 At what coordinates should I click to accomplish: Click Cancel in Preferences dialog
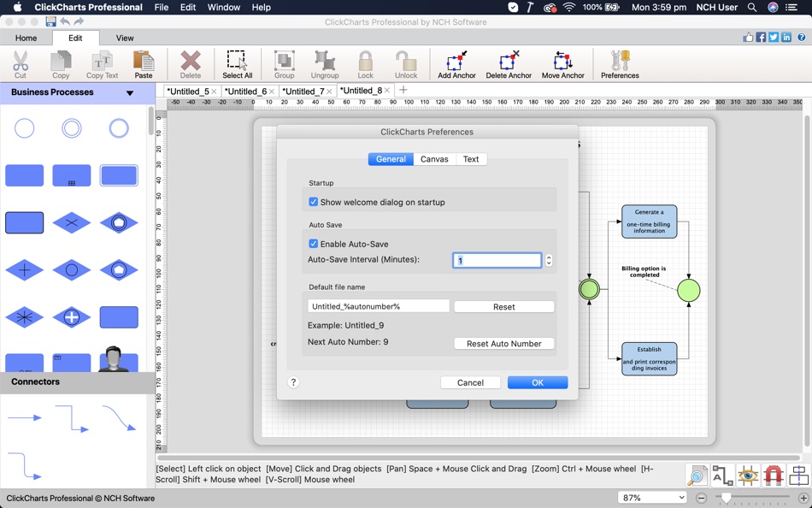[470, 382]
